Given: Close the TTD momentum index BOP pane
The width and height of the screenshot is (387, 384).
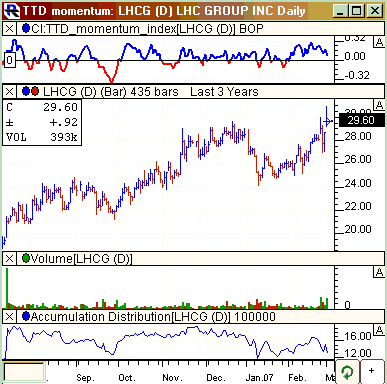Looking at the screenshot, I should point(10,29).
